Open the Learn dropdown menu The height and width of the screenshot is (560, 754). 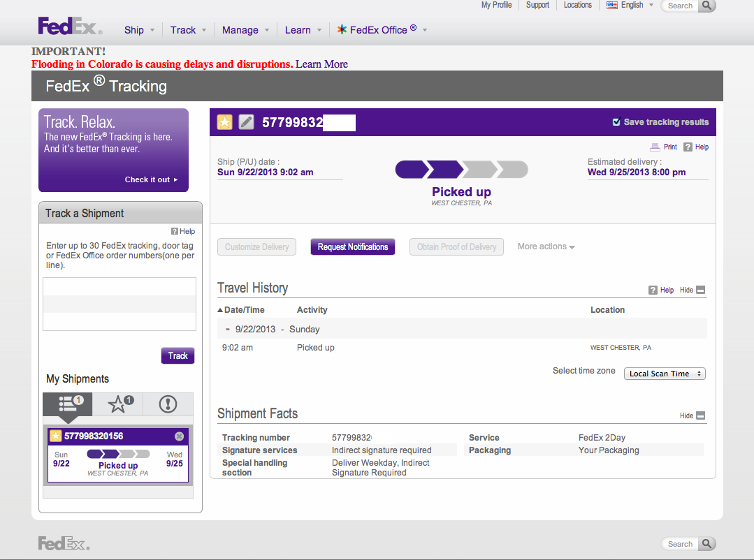click(x=303, y=30)
